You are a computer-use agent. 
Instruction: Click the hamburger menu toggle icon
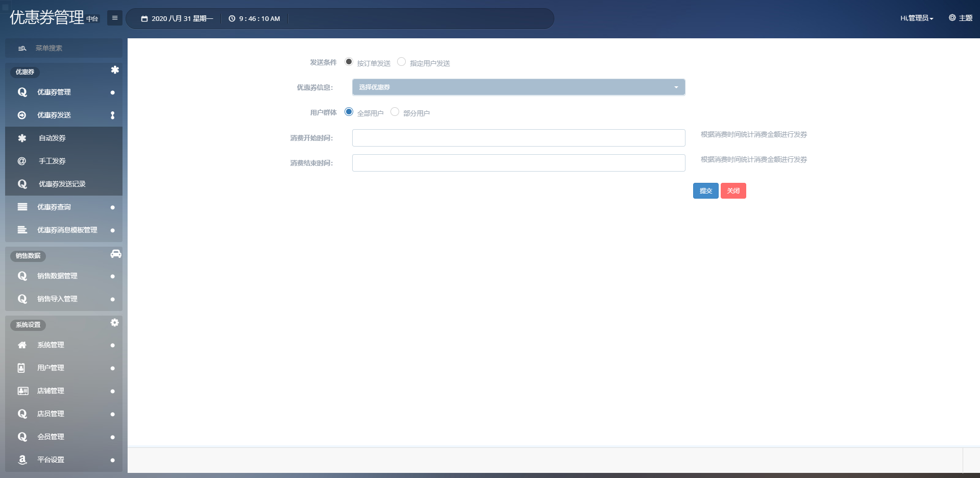tap(115, 18)
